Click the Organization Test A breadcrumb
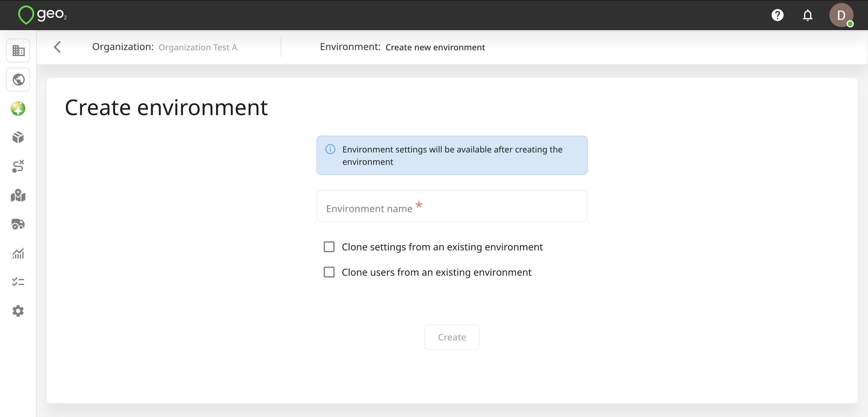The image size is (868, 417). [198, 48]
